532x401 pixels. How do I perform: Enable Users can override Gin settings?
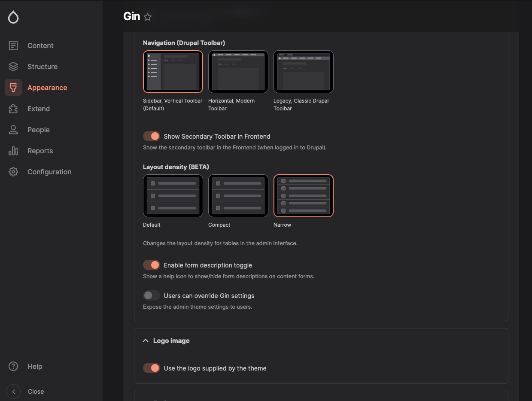(x=152, y=295)
